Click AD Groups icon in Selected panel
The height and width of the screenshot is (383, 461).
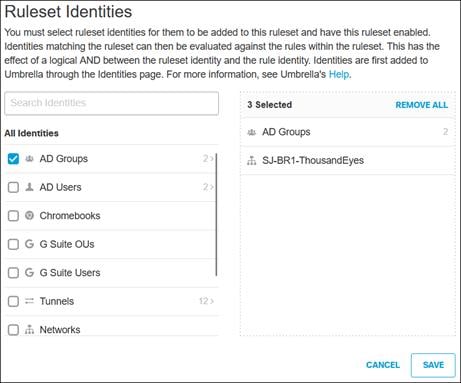[252, 132]
